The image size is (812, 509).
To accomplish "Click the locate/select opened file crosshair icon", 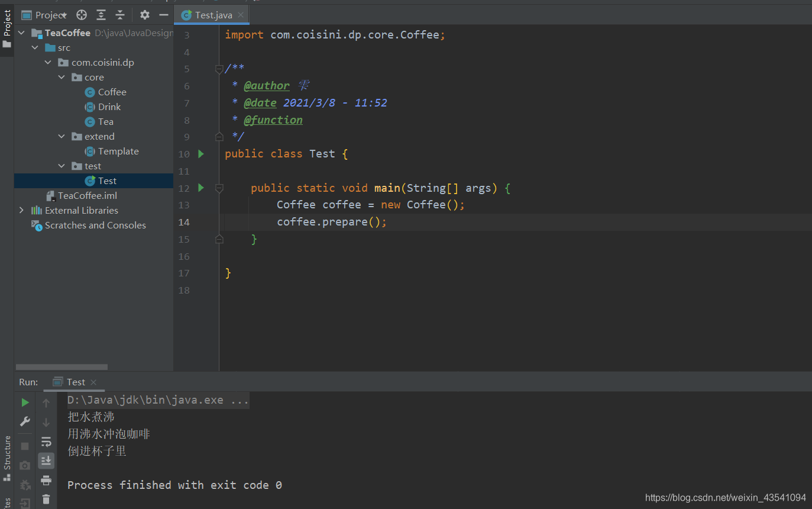I will pyautogui.click(x=82, y=15).
